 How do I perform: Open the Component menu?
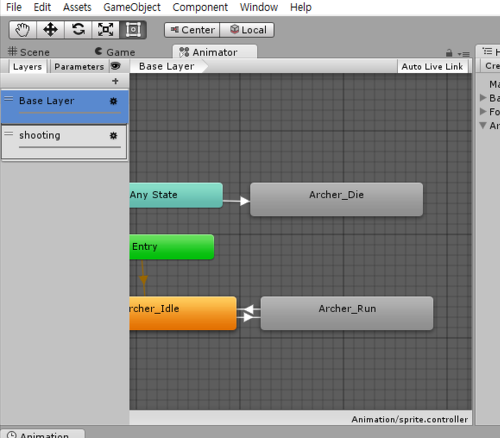[x=200, y=7]
